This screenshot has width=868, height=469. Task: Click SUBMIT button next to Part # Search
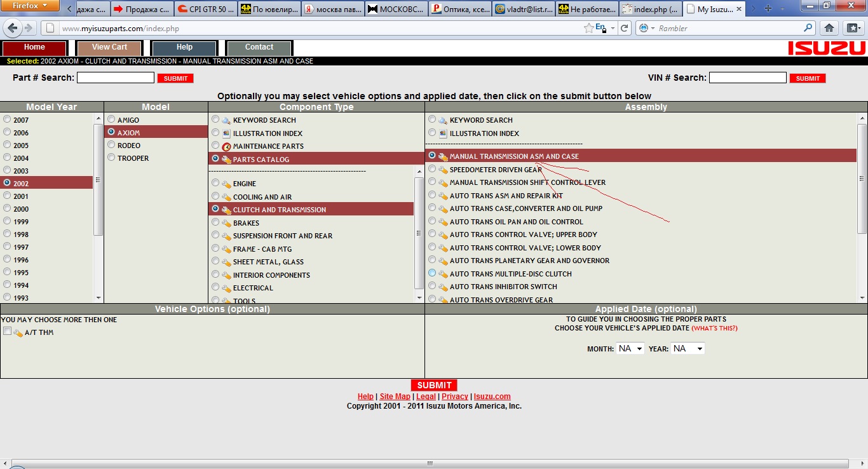point(175,78)
